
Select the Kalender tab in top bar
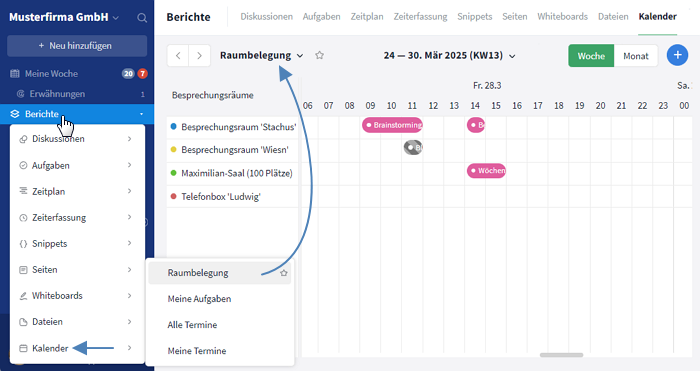click(x=658, y=17)
